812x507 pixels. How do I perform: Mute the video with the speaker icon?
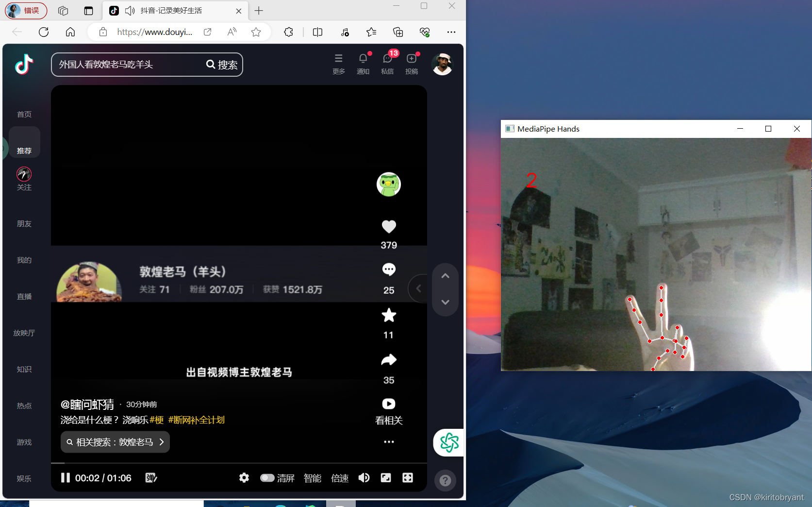click(x=364, y=478)
